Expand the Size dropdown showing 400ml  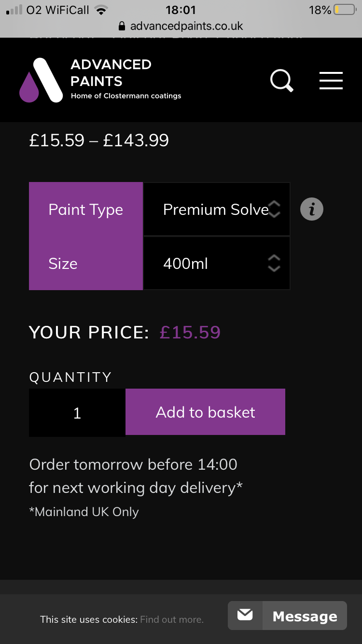point(217,263)
